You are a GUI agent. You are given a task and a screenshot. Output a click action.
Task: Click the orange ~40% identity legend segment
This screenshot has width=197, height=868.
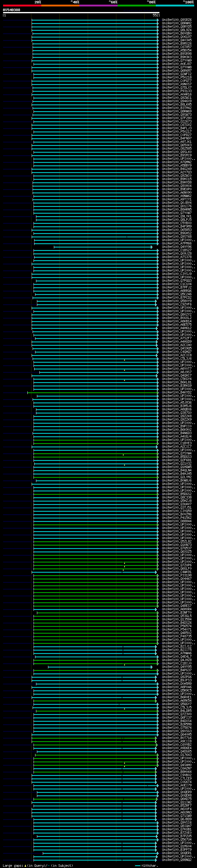pyautogui.click(x=60, y=6)
